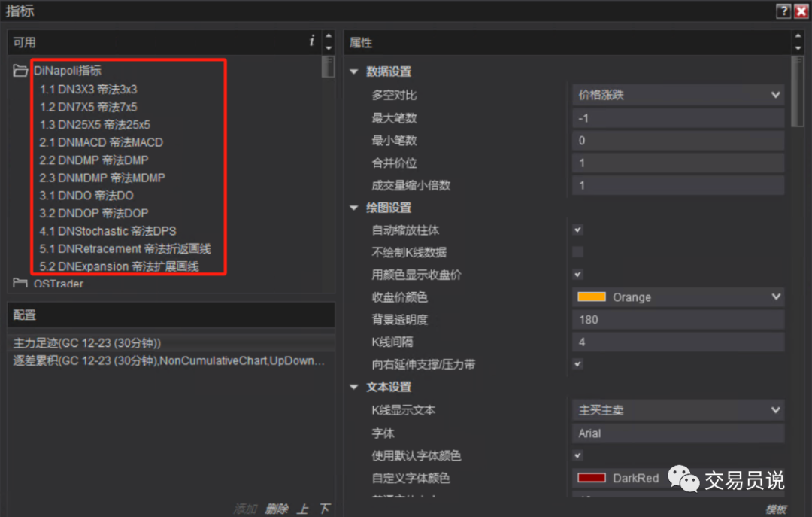Open the QSTrader folder icon
The image size is (812, 517).
20,284
